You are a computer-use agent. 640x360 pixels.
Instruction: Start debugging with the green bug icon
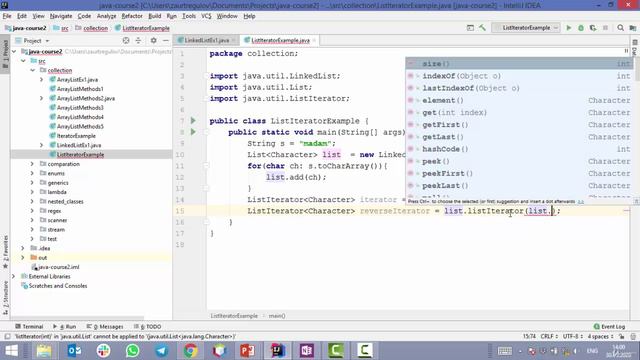[x=581, y=28]
